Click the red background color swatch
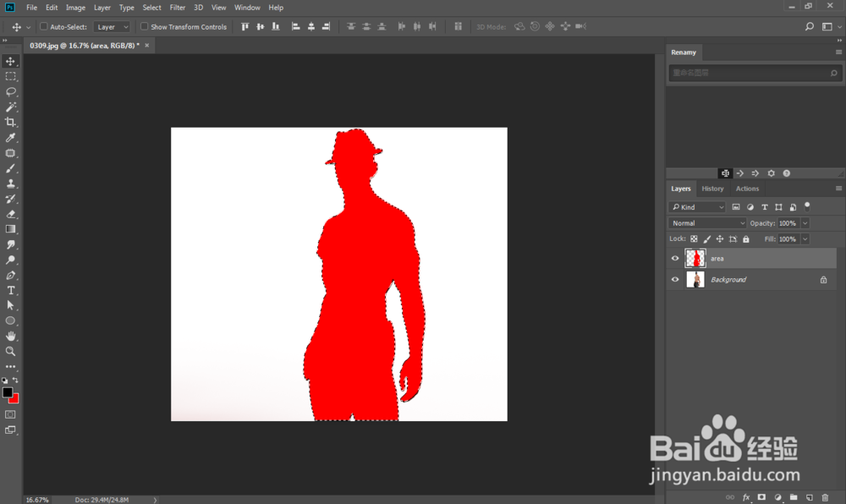 click(17, 398)
